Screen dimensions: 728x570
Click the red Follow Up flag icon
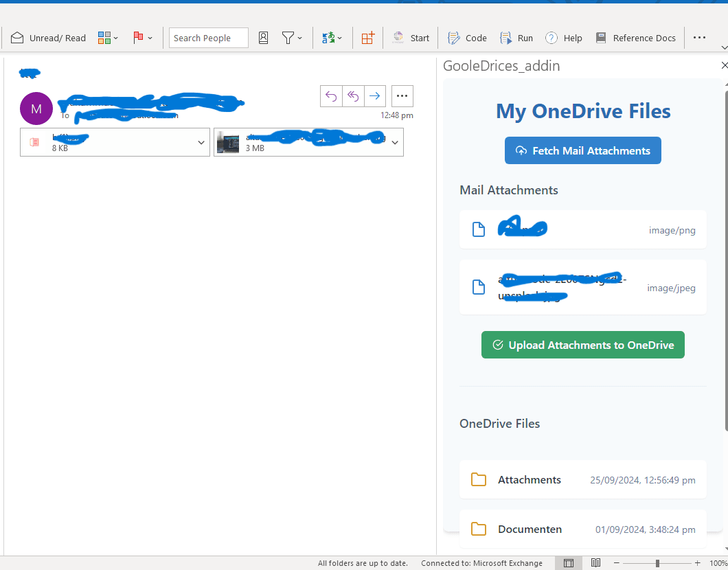(x=138, y=38)
